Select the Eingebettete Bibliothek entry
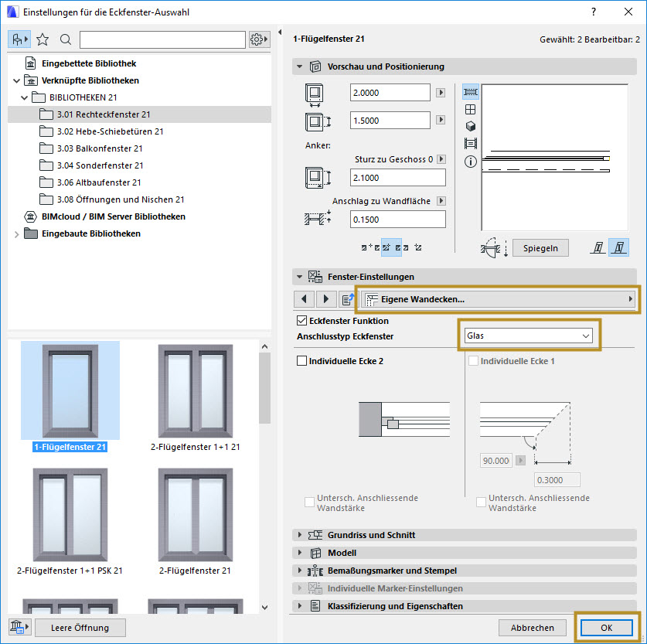Viewport: 647px width, 644px height. pos(89,63)
